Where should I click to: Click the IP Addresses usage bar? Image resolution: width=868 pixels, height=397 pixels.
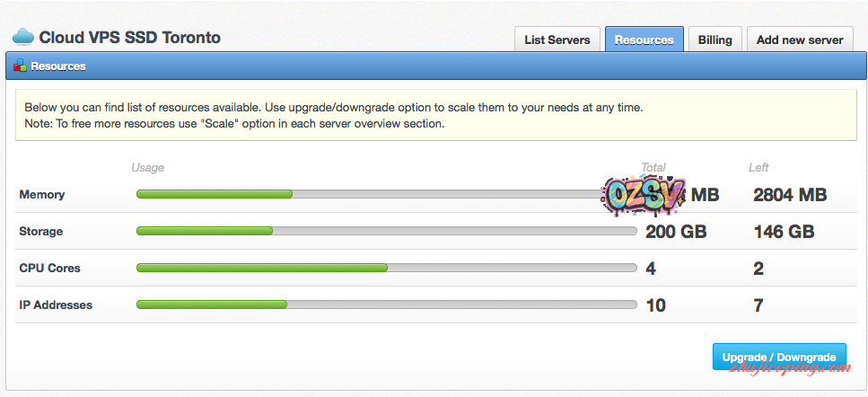coord(386,304)
